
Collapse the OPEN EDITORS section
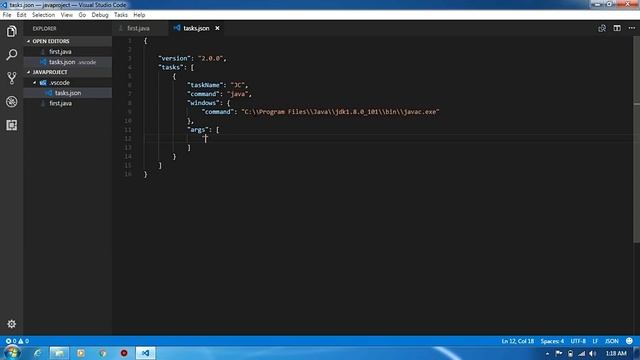29,41
